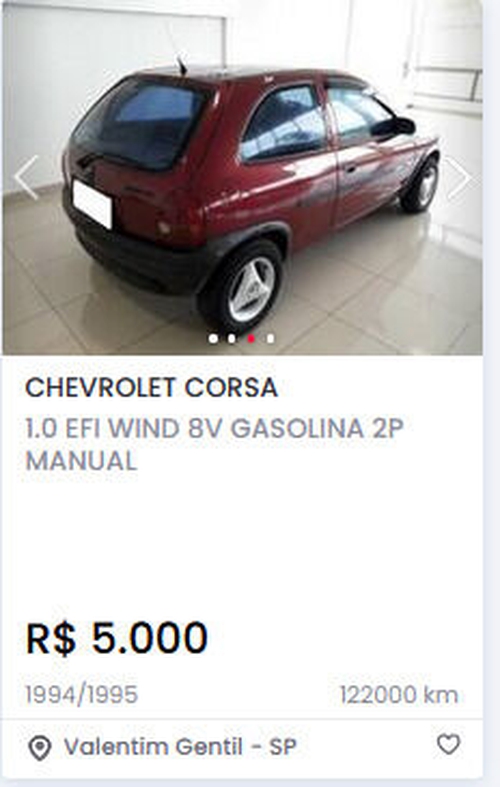
Task: Open the CHEVROLET CORSA listing title
Action: [x=151, y=387]
